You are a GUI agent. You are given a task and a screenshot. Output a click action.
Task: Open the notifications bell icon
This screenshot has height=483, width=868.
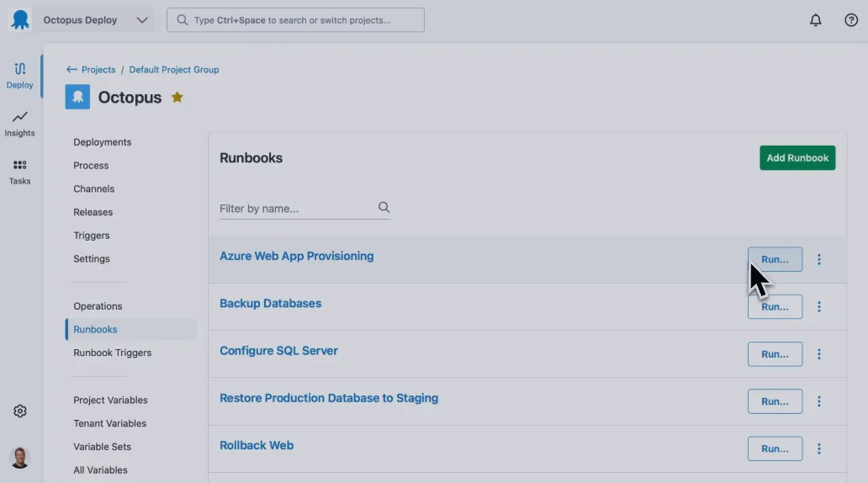pos(815,20)
